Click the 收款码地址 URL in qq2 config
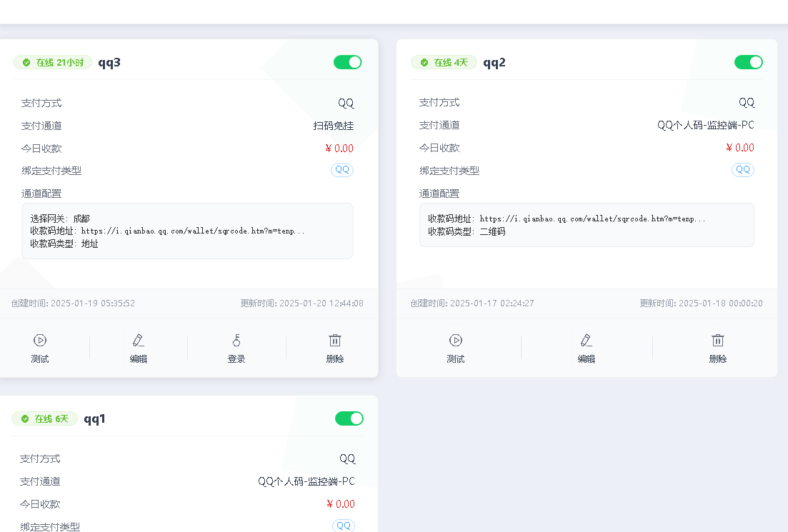Image resolution: width=788 pixels, height=532 pixels. click(x=592, y=219)
